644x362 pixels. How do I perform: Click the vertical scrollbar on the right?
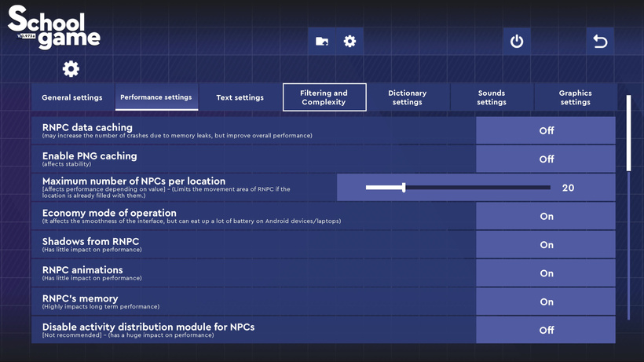point(628,133)
